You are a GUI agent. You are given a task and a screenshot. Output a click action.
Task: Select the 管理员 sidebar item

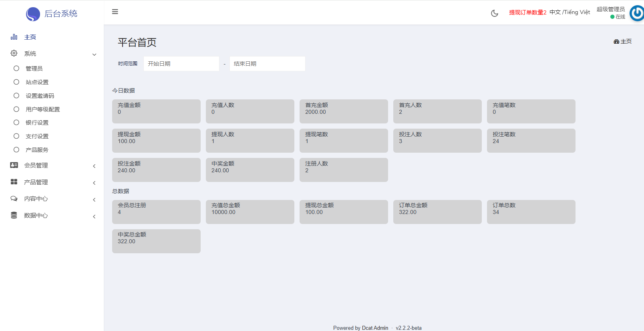(x=52, y=69)
